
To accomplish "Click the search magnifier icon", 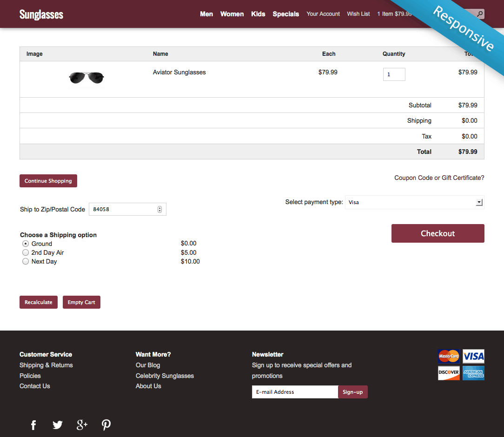I will pos(480,14).
